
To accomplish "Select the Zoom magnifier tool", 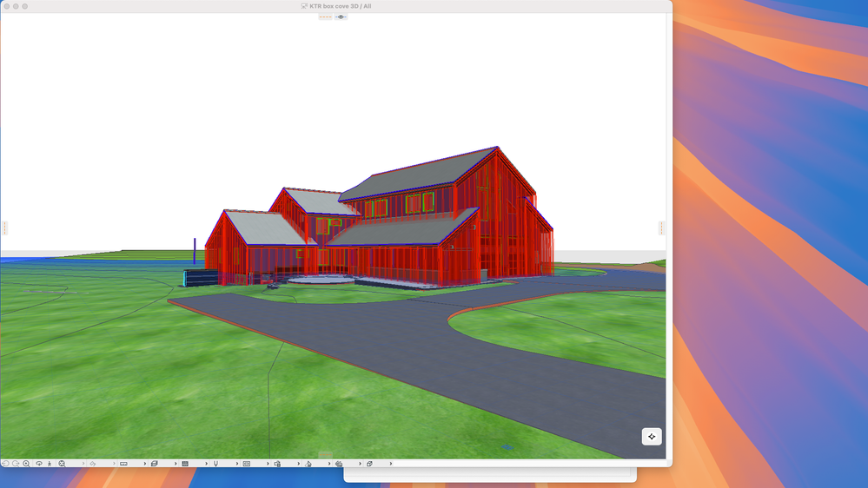I will tap(26, 464).
